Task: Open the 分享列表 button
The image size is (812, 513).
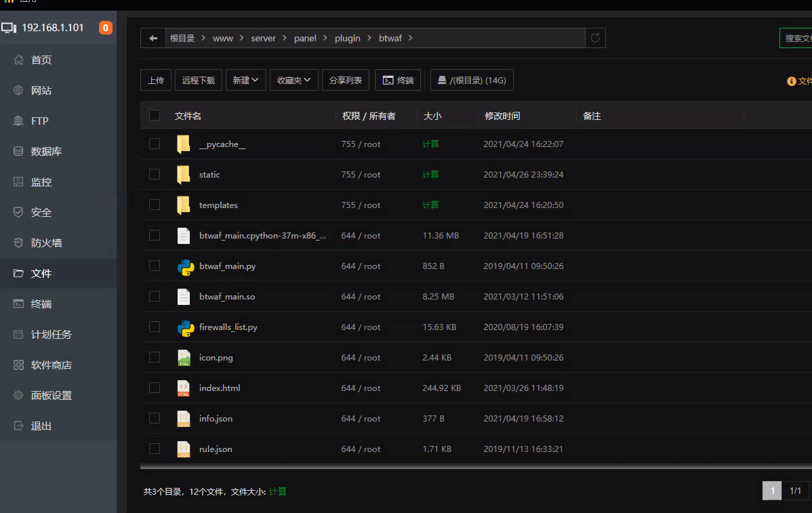Action: [x=346, y=80]
